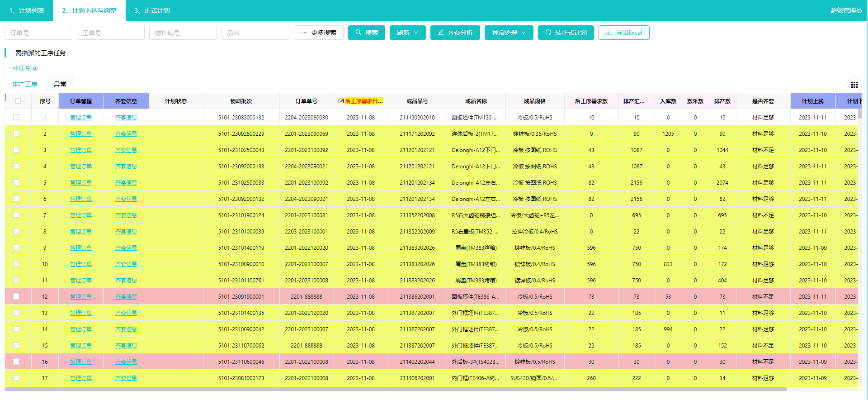Open 齐套信息 link in row 10

tap(126, 264)
